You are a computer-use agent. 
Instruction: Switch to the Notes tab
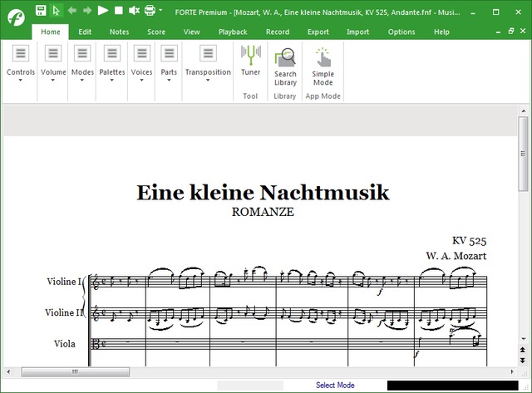(x=119, y=32)
